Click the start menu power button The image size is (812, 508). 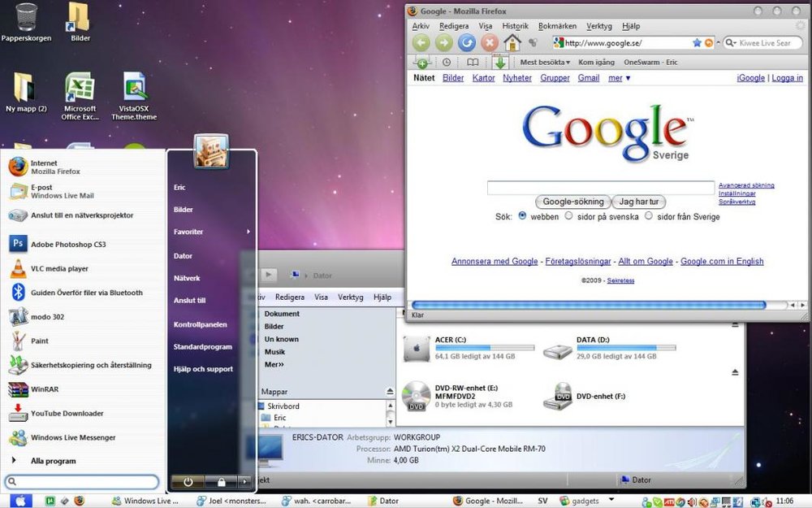188,481
